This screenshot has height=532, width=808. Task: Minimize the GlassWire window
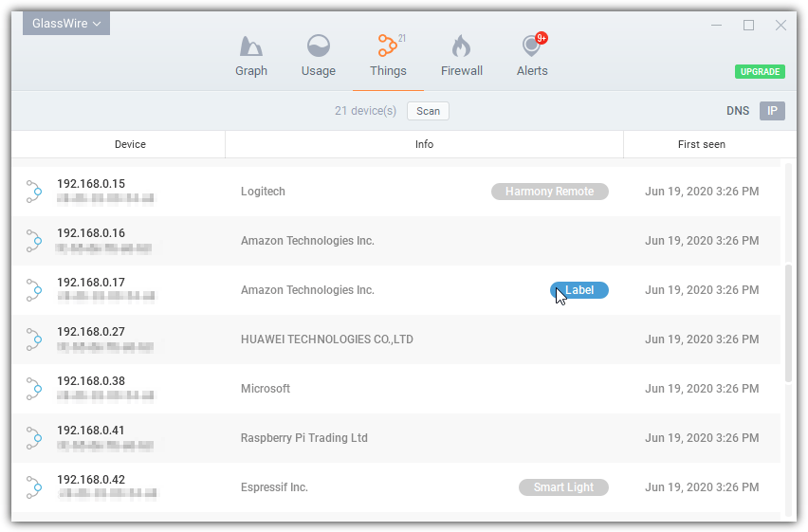[716, 25]
